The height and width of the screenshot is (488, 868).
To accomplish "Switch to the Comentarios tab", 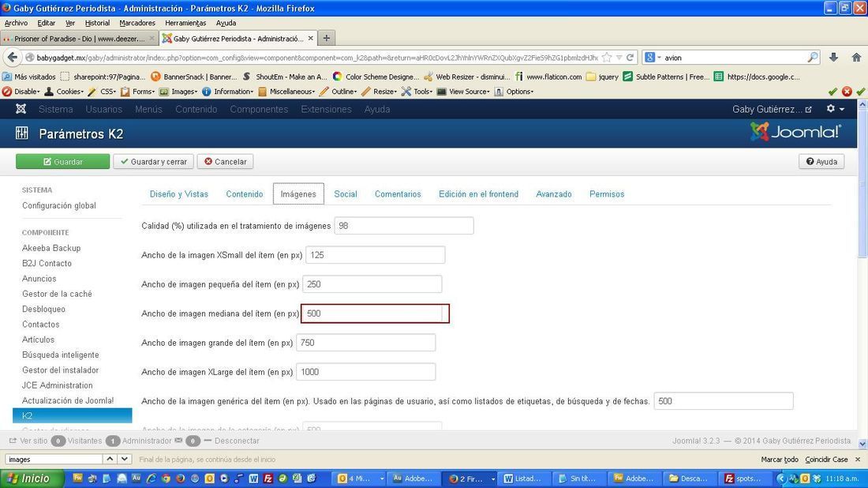I will tap(398, 194).
